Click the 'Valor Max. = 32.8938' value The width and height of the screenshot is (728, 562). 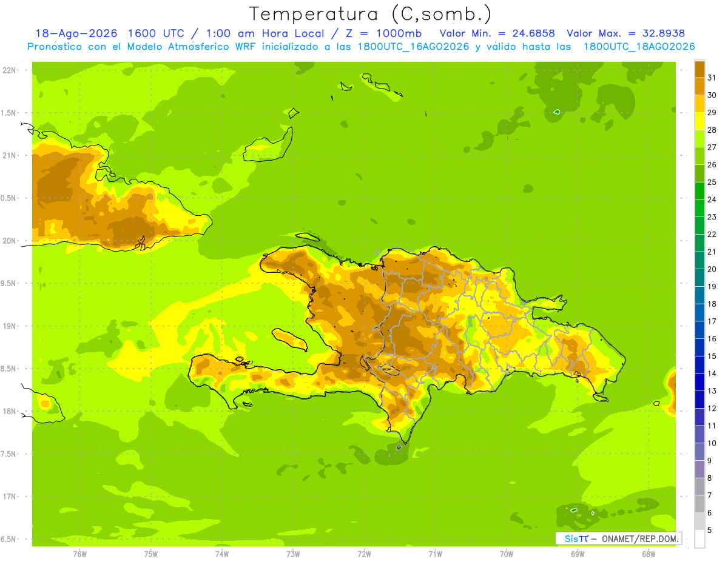625,33
